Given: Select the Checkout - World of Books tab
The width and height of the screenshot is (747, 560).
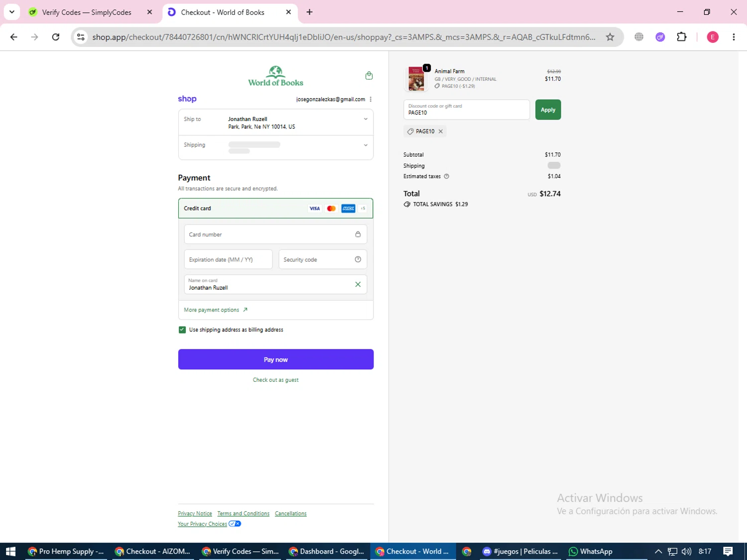Looking at the screenshot, I should tap(222, 12).
